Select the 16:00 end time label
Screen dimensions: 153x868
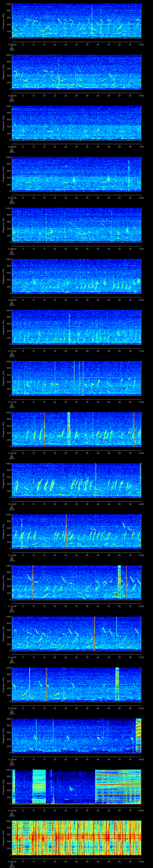pyautogui.click(x=141, y=606)
